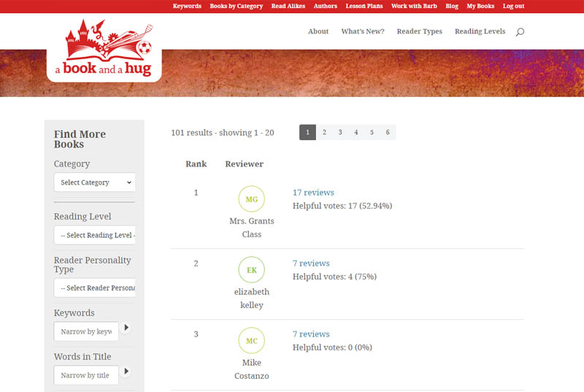Click the Narrow by keyword input field
Viewport: 584px width, 392px height.
[86, 331]
